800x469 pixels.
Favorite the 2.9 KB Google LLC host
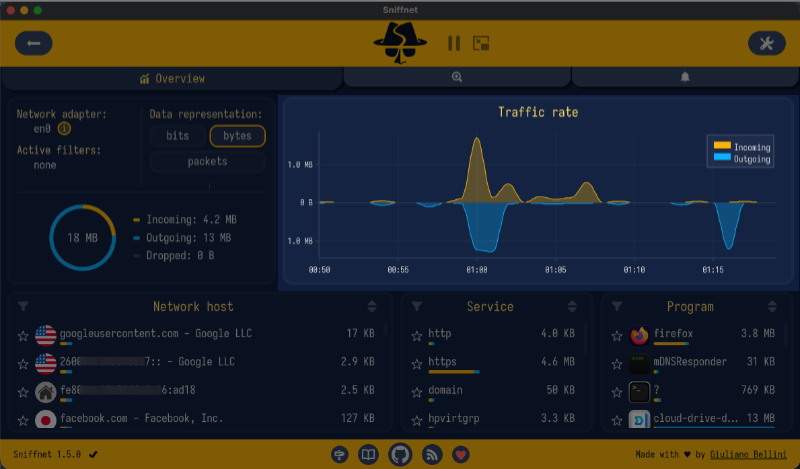pyautogui.click(x=23, y=364)
